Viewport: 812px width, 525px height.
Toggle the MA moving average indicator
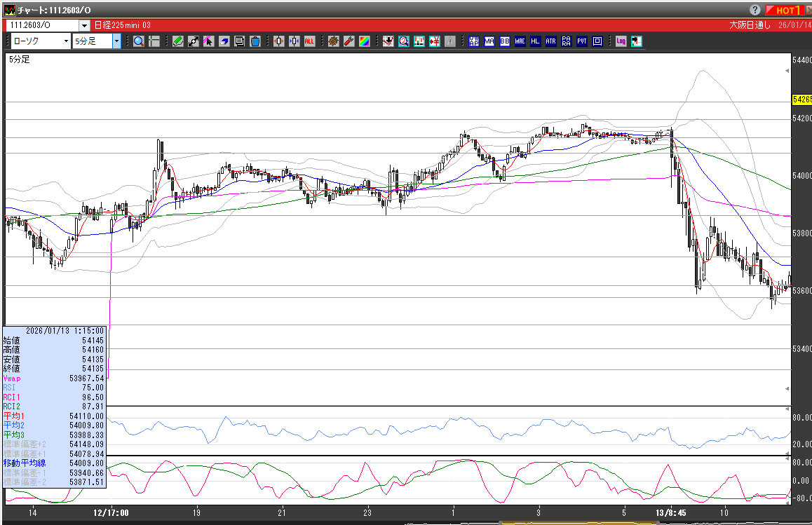pyautogui.click(x=489, y=41)
